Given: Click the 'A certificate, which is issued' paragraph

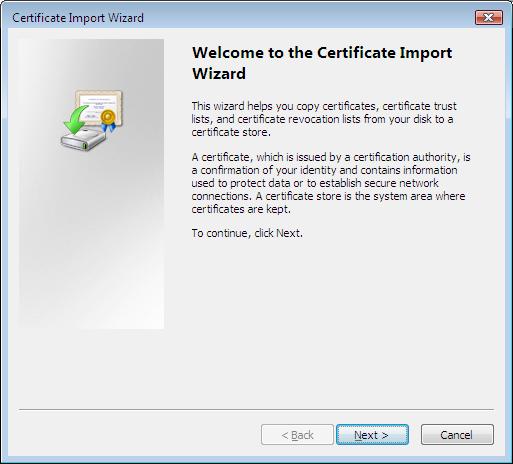Looking at the screenshot, I should click(x=331, y=183).
